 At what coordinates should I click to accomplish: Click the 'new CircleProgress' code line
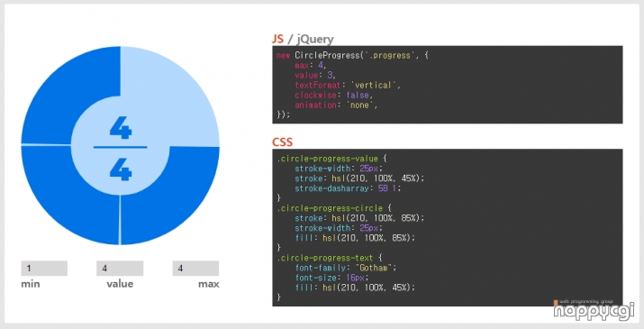(352, 56)
